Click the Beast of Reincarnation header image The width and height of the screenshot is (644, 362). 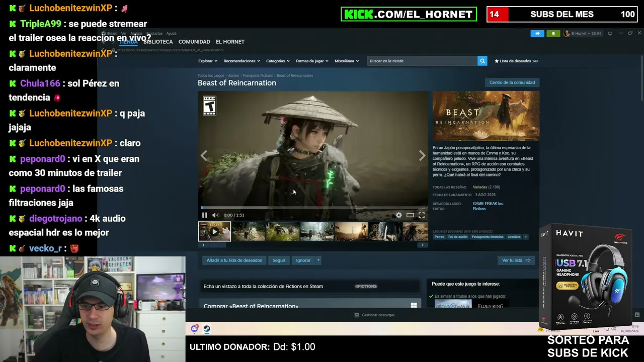tap(486, 116)
